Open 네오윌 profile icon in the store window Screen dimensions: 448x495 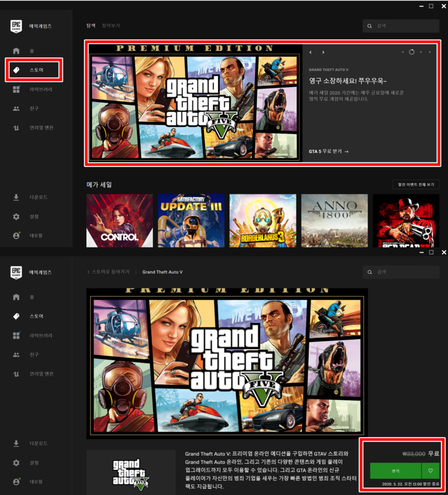click(x=16, y=235)
